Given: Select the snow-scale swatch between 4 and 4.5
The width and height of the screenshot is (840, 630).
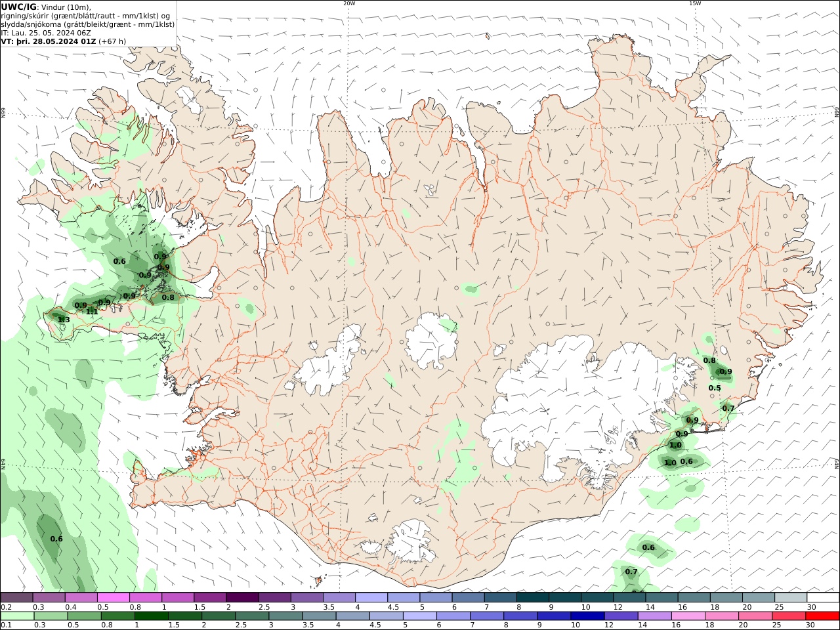Looking at the screenshot, I should pyautogui.click(x=371, y=597).
